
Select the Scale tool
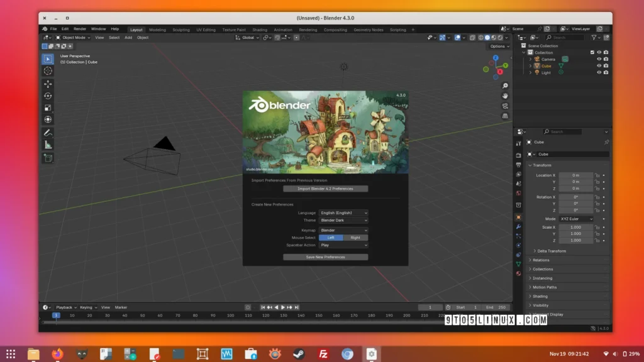click(48, 108)
